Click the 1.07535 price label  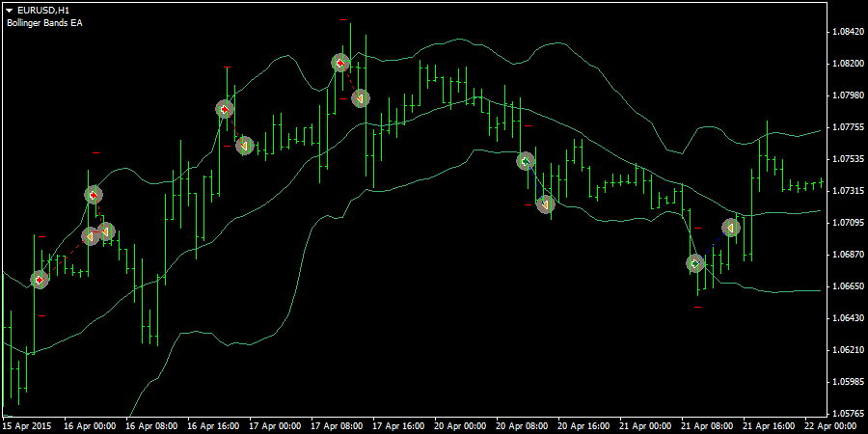(847, 159)
